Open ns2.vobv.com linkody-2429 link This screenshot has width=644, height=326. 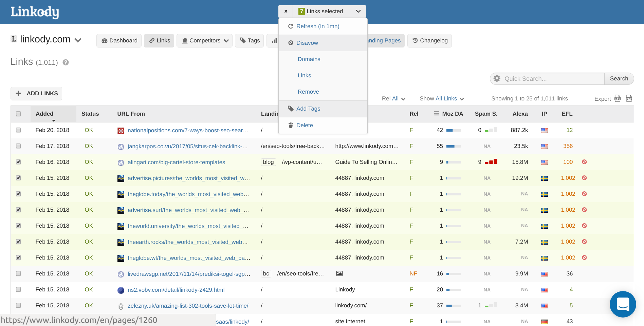[176, 290]
